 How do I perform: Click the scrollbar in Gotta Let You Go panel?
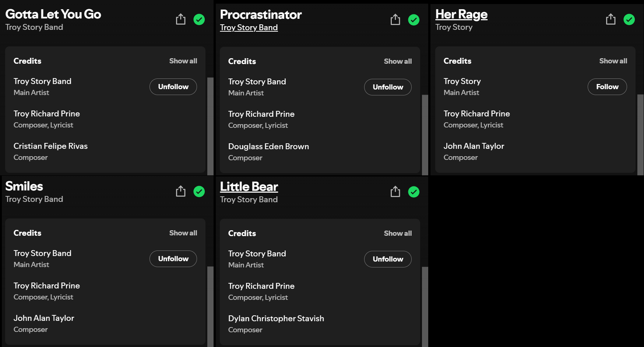210,125
